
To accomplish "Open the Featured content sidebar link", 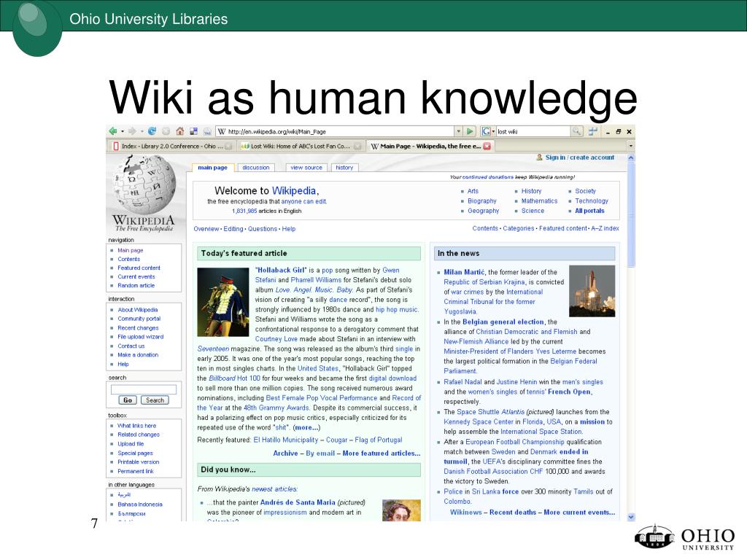I will pyautogui.click(x=139, y=268).
